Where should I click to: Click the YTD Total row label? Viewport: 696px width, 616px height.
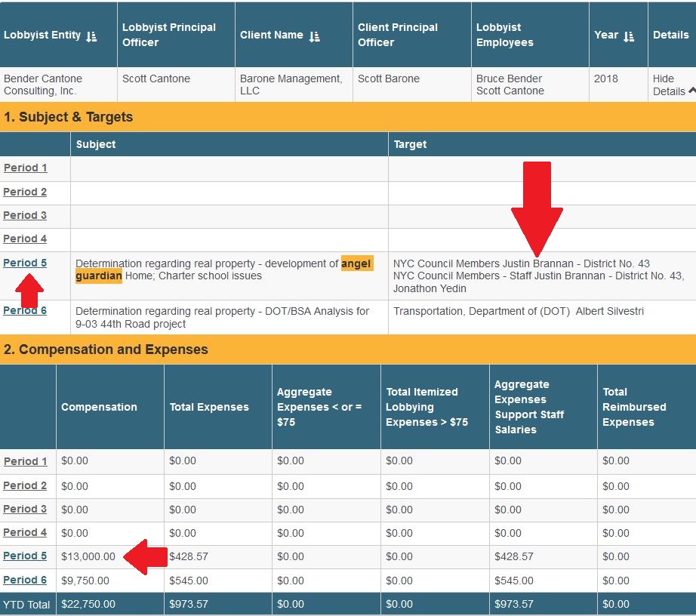26,605
